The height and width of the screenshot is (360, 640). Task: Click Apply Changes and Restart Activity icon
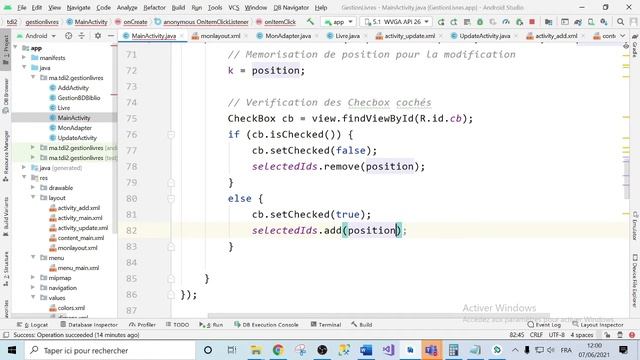point(454,22)
